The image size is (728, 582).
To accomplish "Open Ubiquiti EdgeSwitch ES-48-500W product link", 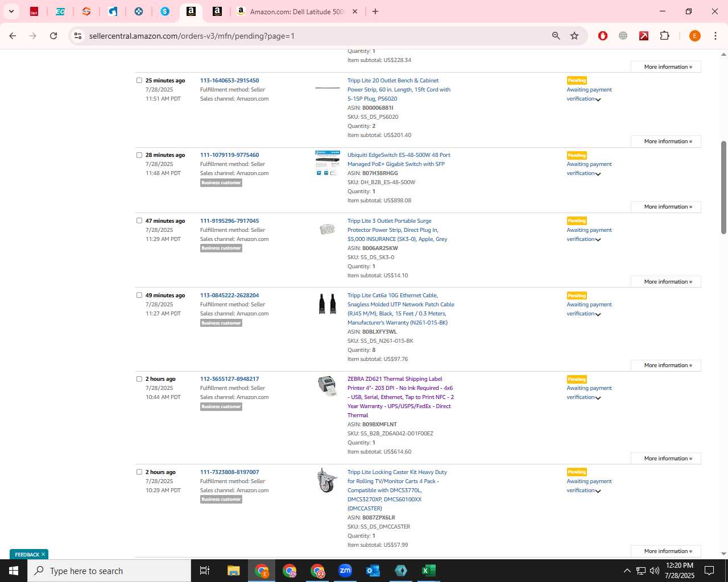I will click(399, 159).
